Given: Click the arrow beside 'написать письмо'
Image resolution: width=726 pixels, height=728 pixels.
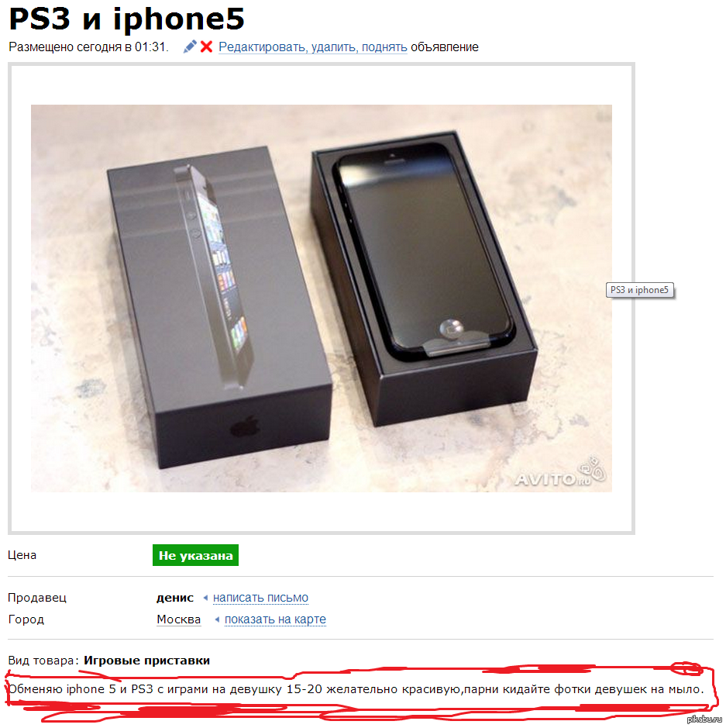Looking at the screenshot, I should point(205,598).
